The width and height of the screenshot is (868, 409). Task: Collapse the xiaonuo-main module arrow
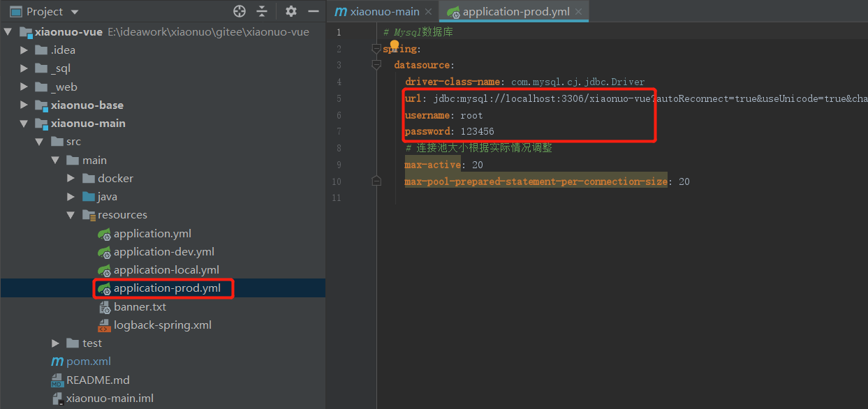click(24, 124)
